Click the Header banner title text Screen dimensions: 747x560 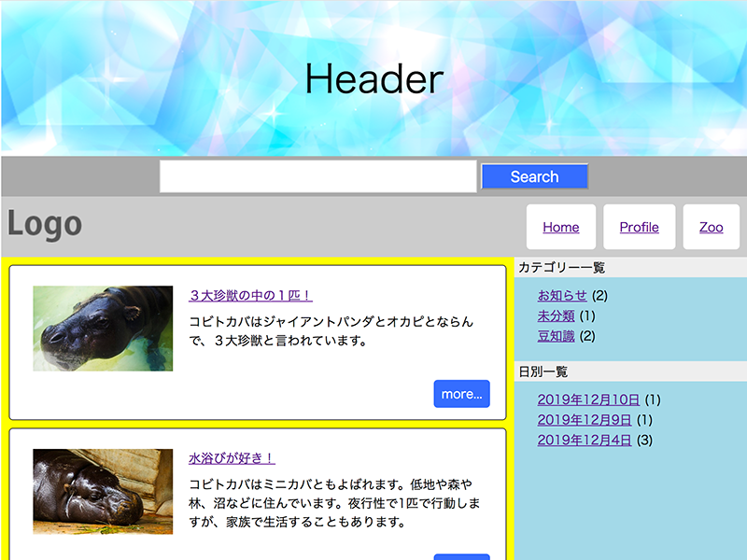tap(373, 79)
